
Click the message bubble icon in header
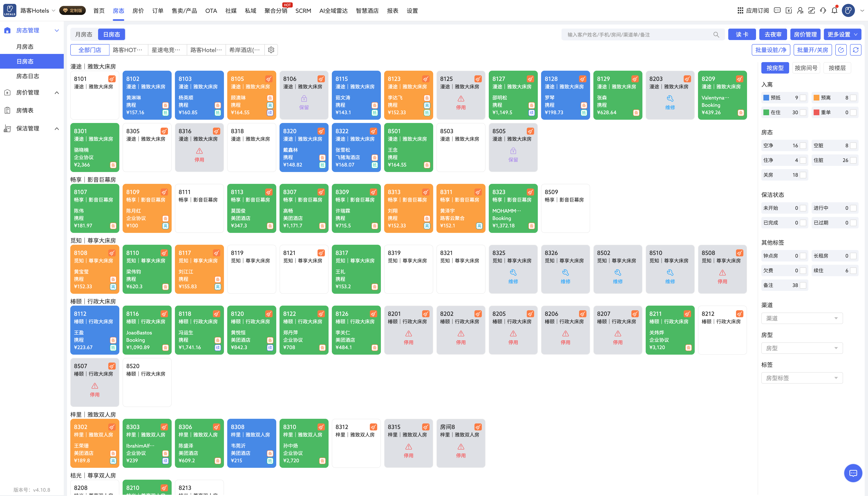[777, 11]
